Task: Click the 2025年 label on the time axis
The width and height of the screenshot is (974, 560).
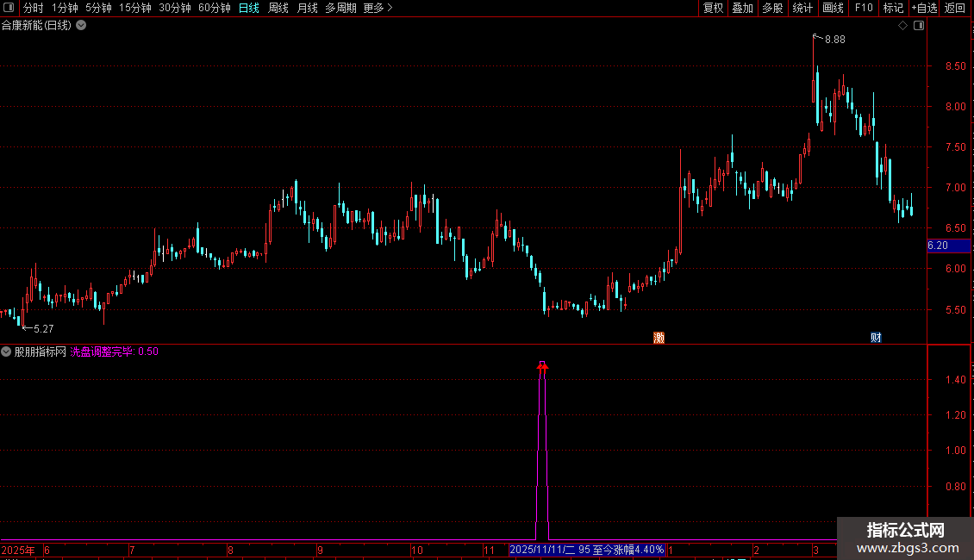Action: [18, 550]
